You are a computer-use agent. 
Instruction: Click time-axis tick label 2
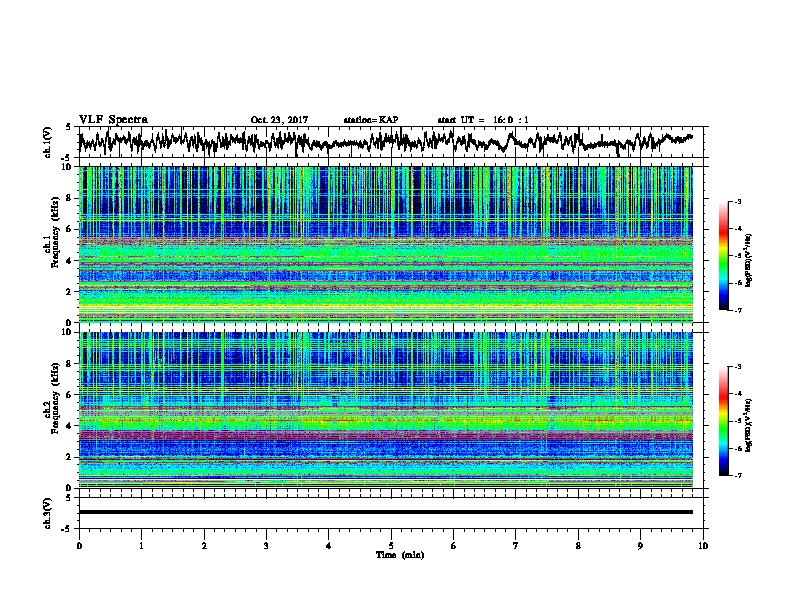tap(204, 546)
